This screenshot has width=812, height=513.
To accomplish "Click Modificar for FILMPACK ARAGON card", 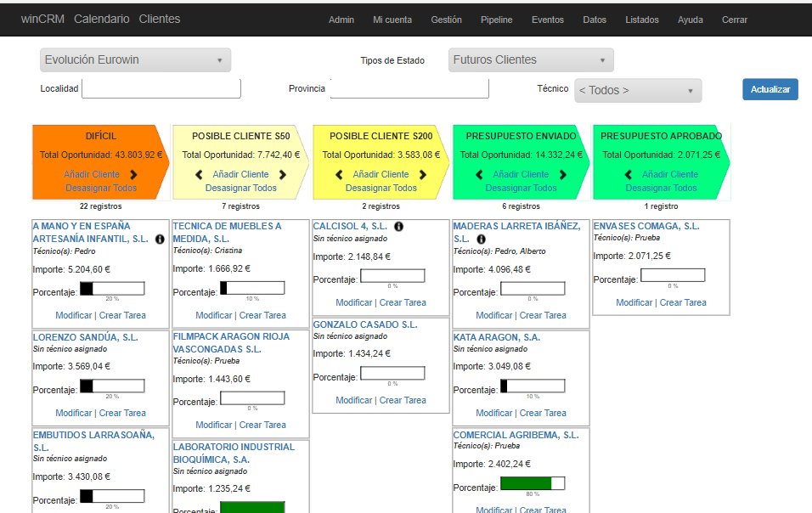I will point(214,425).
